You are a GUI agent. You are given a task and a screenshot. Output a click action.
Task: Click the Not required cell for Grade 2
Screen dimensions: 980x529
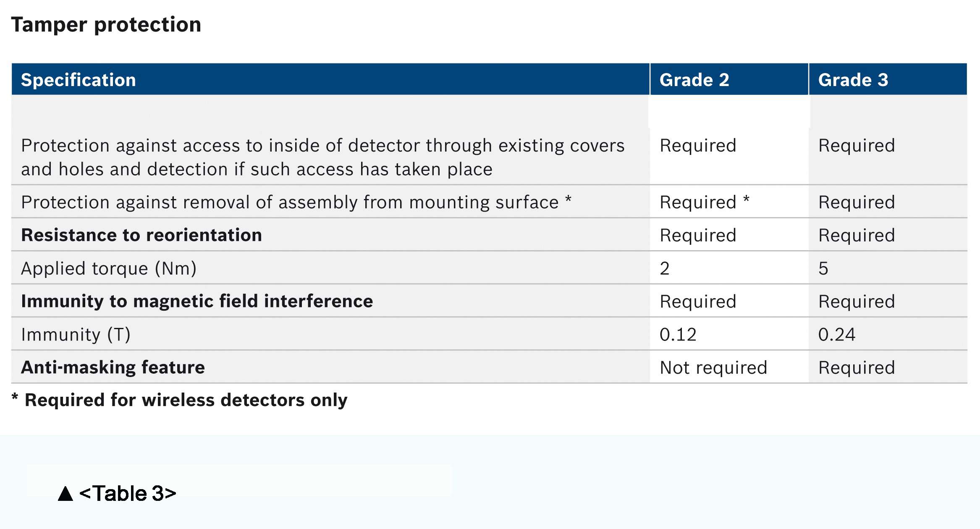click(x=713, y=368)
